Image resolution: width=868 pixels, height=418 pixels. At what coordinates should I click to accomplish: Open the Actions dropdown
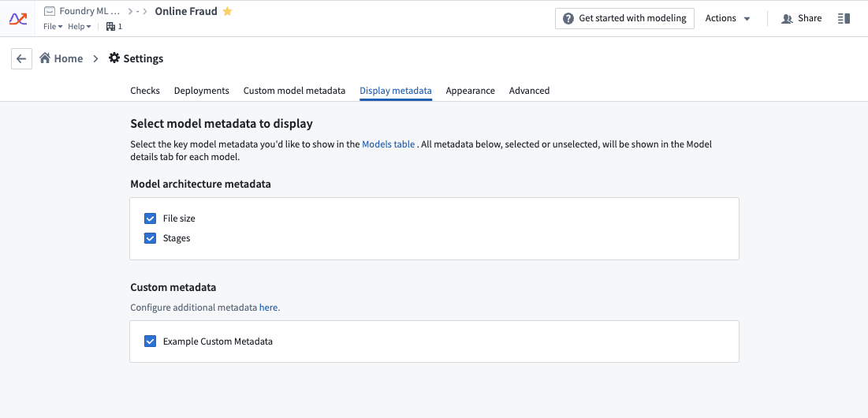(x=728, y=18)
